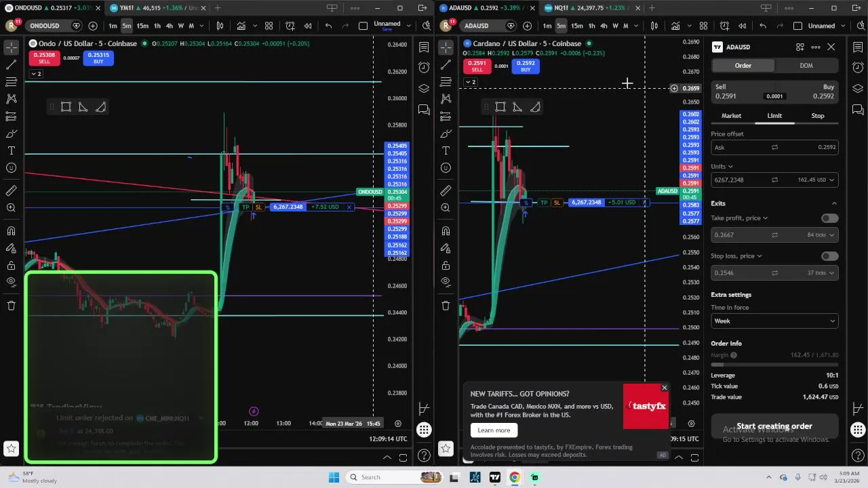Click candle chart style icon in ONDOUSD toolbar
868x488 pixels.
click(220, 26)
